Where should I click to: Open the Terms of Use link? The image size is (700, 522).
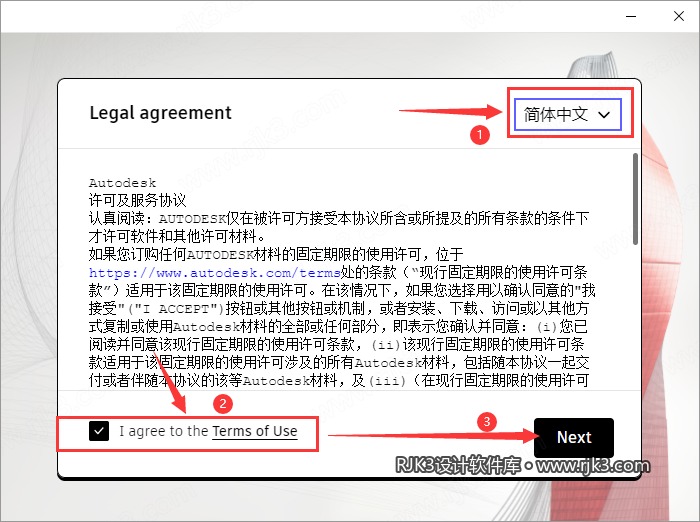[254, 431]
